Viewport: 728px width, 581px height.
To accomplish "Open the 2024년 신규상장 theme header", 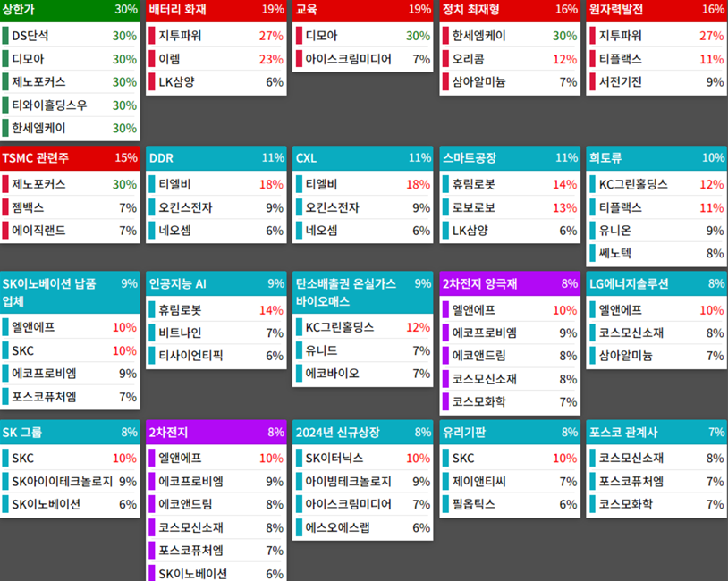I will point(363,433).
